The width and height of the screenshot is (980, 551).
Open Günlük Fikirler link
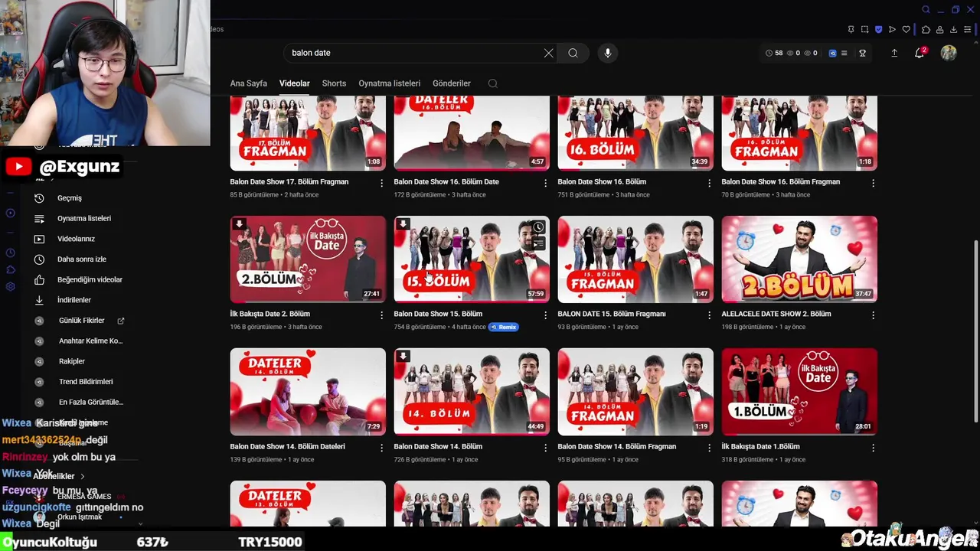click(x=81, y=321)
